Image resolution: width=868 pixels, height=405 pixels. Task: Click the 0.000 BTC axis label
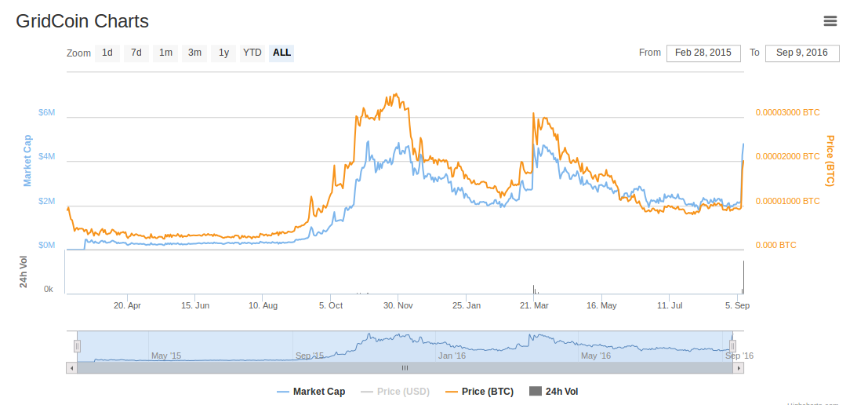tap(776, 245)
